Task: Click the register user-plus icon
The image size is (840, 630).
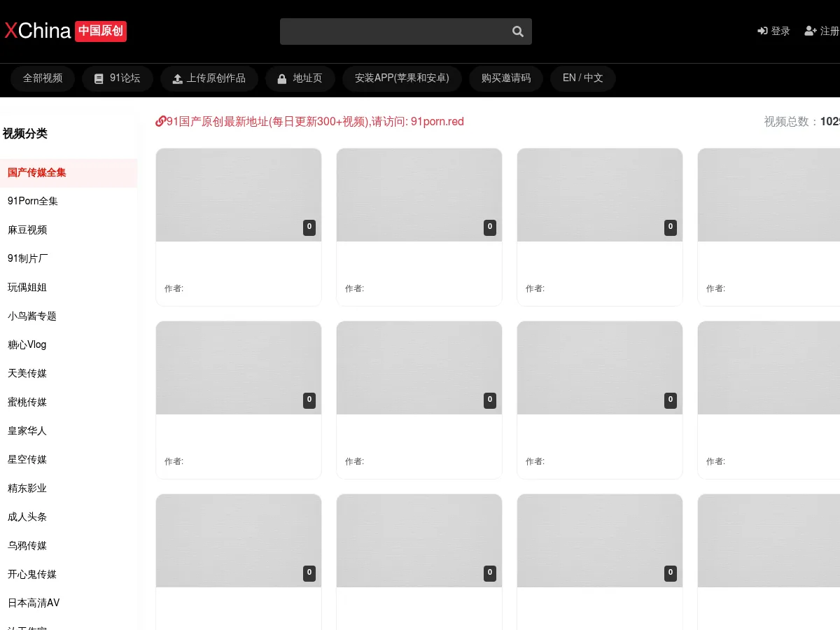Action: coord(811,31)
